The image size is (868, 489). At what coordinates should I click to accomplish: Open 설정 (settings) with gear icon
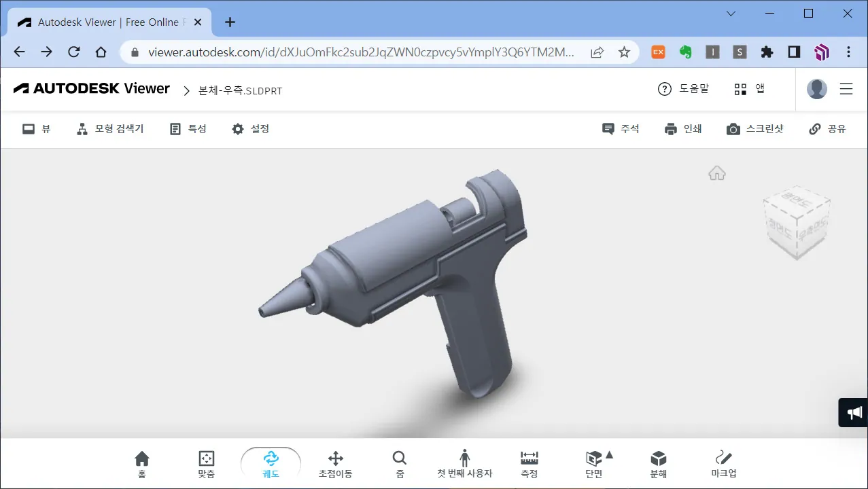[x=250, y=128]
